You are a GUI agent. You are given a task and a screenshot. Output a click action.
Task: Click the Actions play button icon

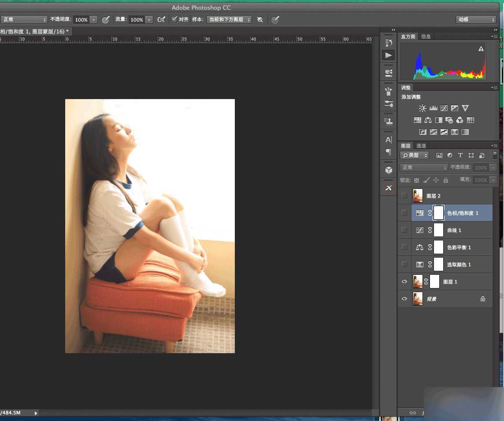click(x=389, y=55)
